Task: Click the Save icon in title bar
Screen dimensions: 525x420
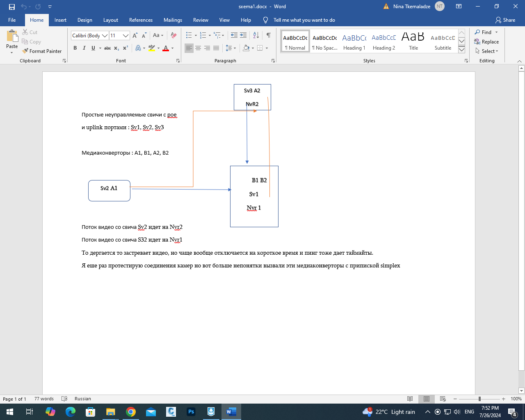Action: pos(12,7)
